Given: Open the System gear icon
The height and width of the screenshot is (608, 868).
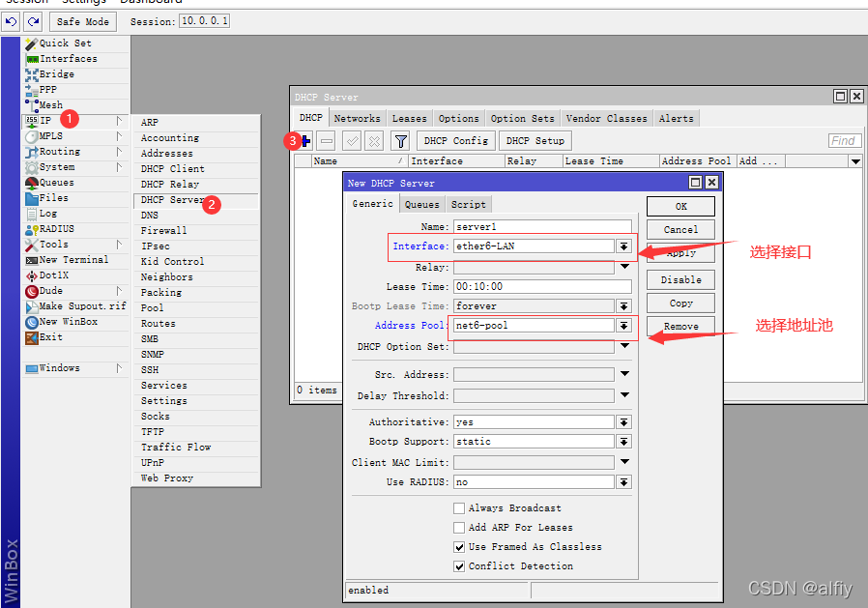Looking at the screenshot, I should click(32, 167).
